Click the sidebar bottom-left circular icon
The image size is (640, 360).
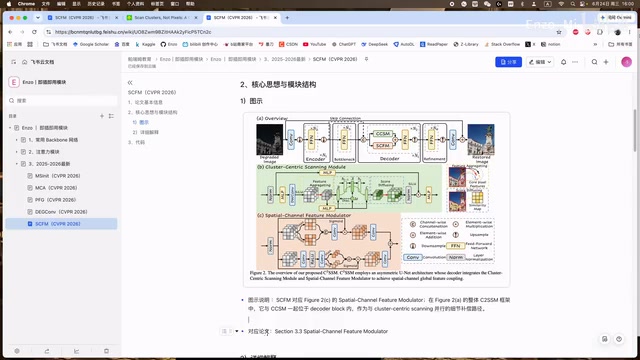point(17,351)
